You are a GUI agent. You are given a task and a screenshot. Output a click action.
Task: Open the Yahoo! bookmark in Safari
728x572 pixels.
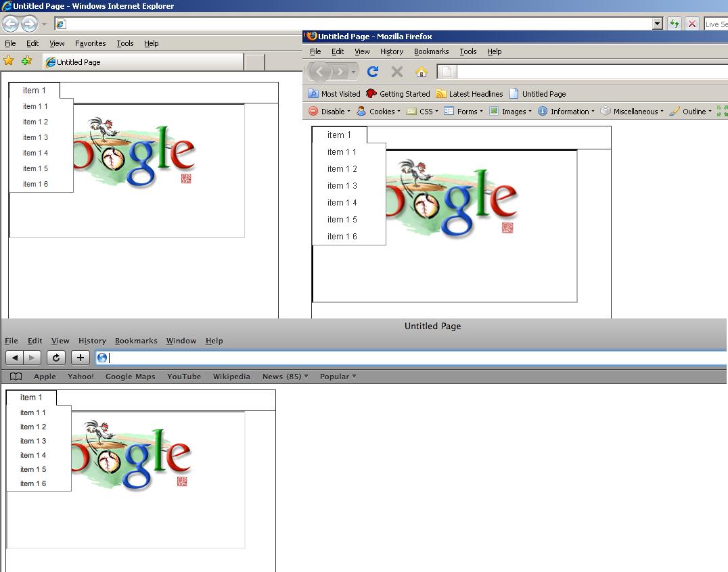(81, 377)
